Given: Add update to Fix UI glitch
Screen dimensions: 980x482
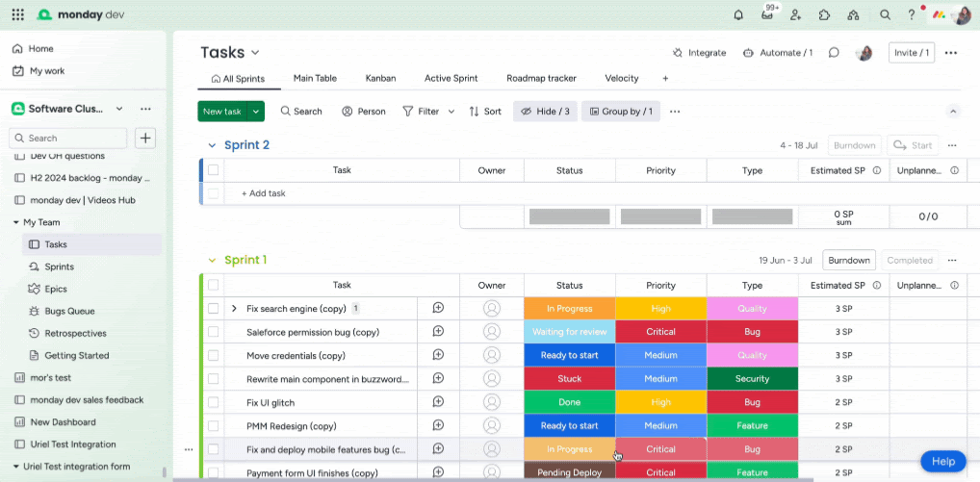Looking at the screenshot, I should (438, 402).
